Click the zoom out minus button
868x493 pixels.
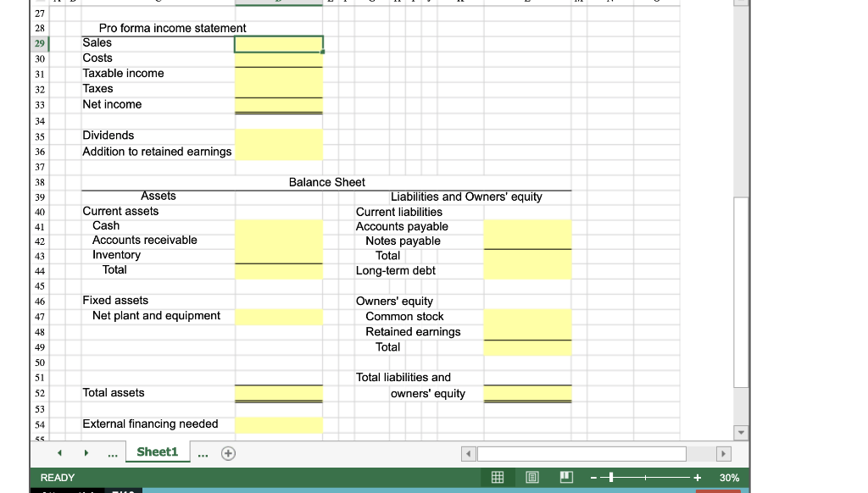[x=593, y=478]
